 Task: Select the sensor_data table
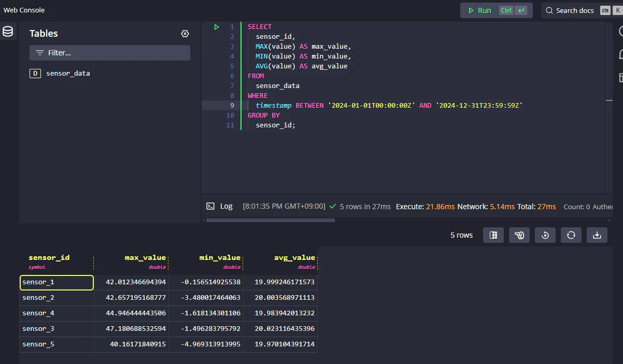tap(68, 74)
